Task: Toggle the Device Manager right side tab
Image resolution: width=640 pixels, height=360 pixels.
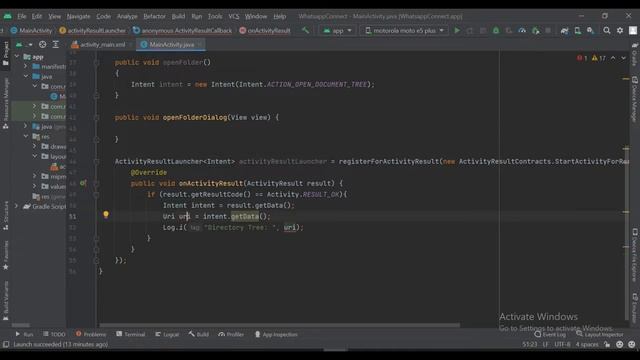Action: tap(634, 99)
